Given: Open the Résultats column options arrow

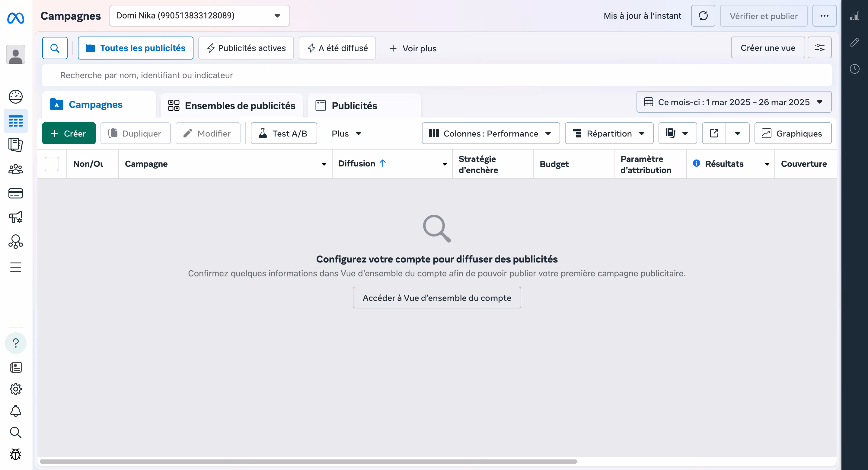Looking at the screenshot, I should (767, 164).
